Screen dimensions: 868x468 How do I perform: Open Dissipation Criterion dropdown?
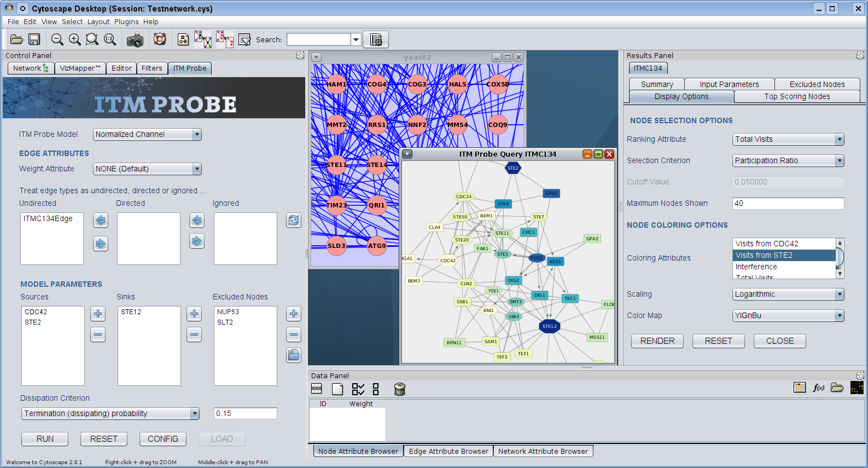[110, 413]
